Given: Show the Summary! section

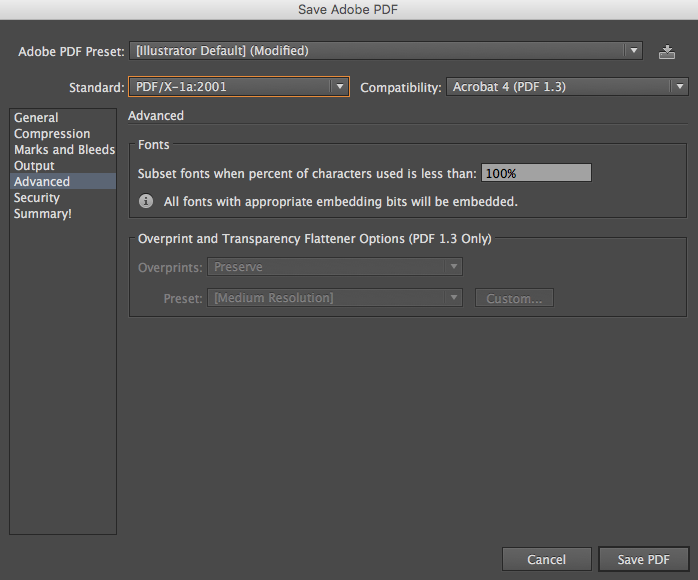Looking at the screenshot, I should pos(63,214).
